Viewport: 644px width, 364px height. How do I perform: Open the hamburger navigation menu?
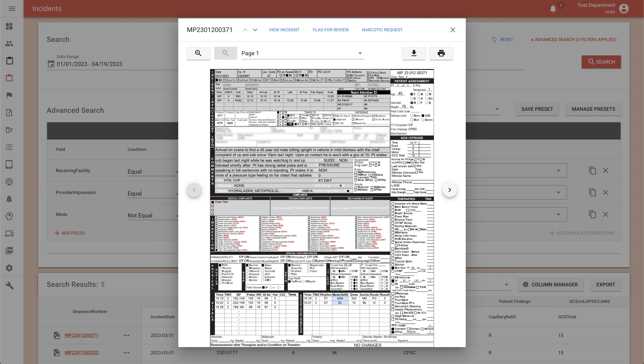tap(12, 8)
